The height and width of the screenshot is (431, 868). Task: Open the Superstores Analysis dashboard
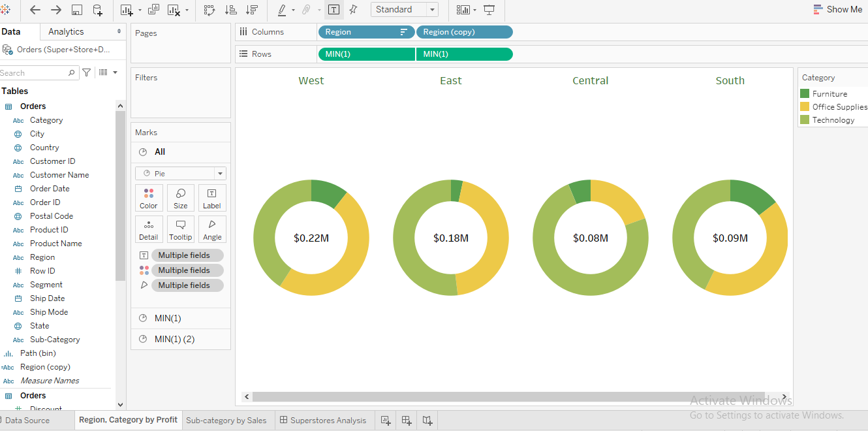click(x=324, y=421)
